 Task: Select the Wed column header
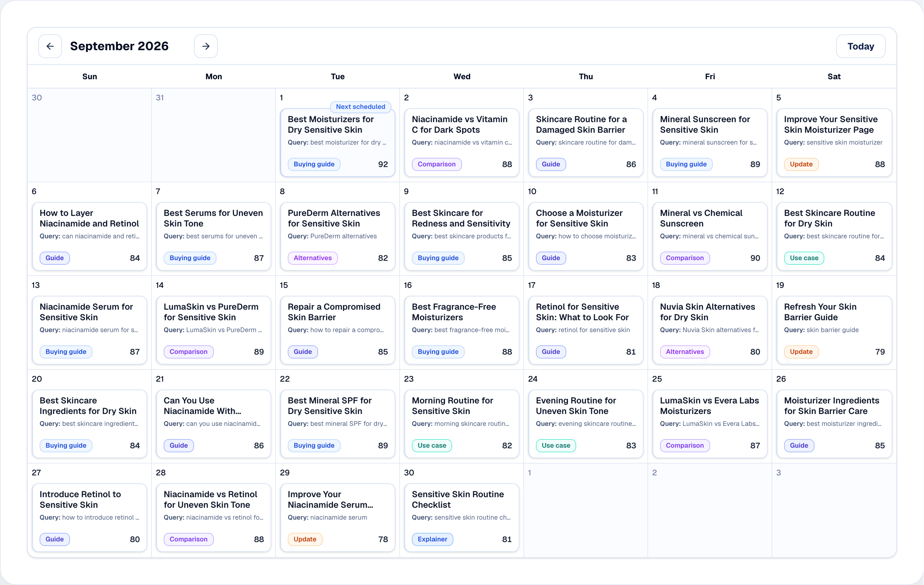click(462, 76)
